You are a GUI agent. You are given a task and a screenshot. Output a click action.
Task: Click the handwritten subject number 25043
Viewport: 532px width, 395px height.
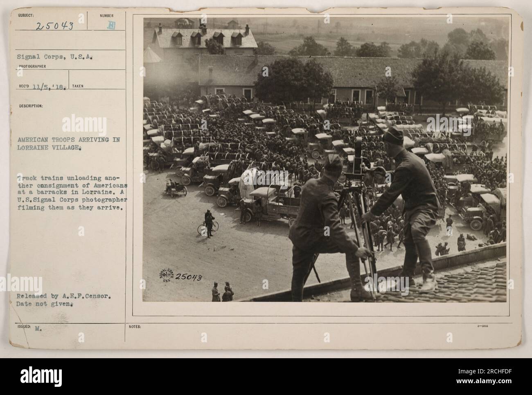pyautogui.click(x=55, y=26)
